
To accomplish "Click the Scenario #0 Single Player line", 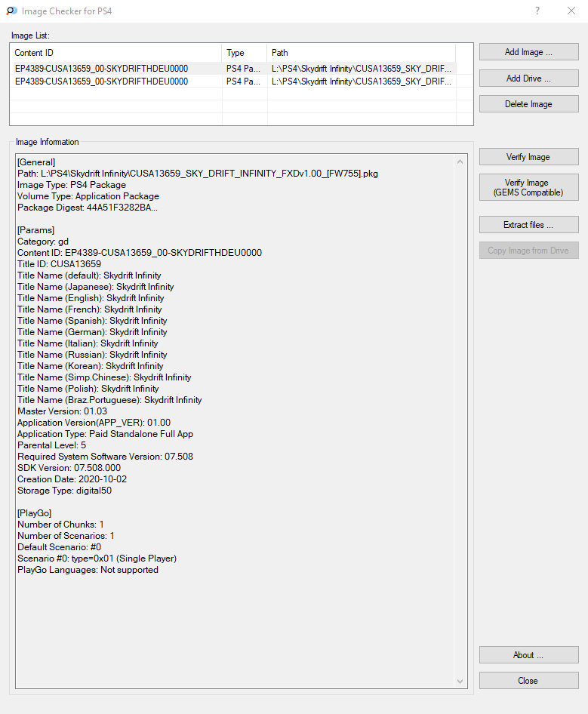I will [x=97, y=559].
